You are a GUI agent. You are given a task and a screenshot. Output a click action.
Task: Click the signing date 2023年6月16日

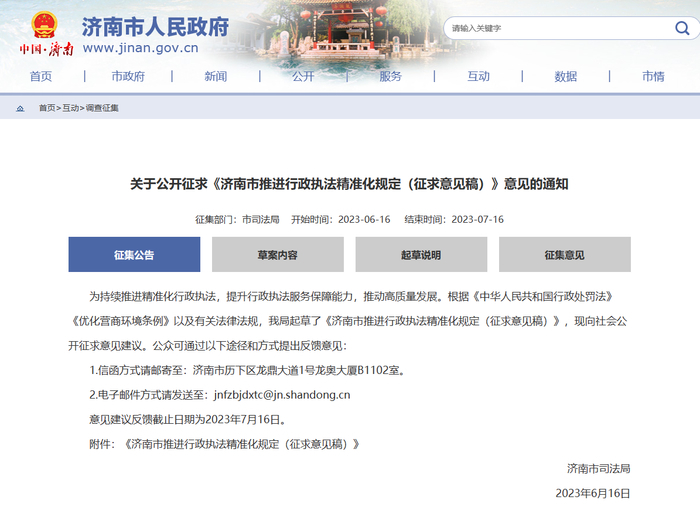tap(593, 493)
